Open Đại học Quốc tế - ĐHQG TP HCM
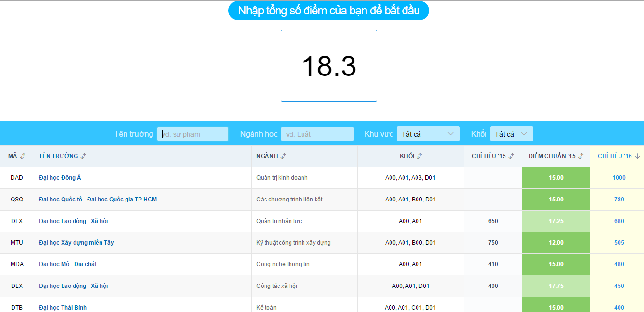 pos(98,200)
